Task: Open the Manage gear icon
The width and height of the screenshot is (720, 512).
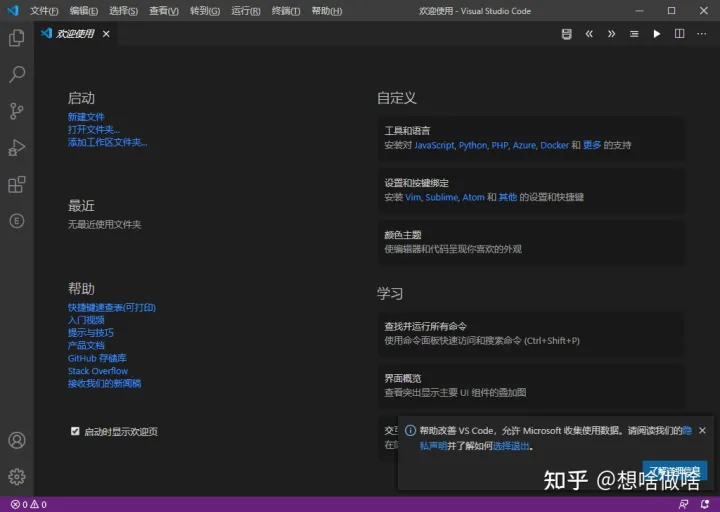Action: tap(16, 477)
